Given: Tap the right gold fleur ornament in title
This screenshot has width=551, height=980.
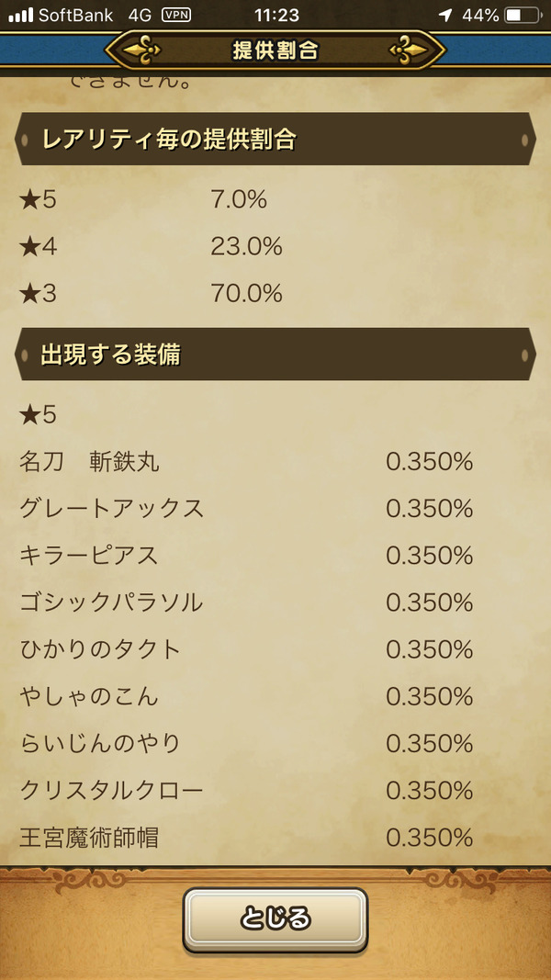Looking at the screenshot, I should [x=408, y=51].
